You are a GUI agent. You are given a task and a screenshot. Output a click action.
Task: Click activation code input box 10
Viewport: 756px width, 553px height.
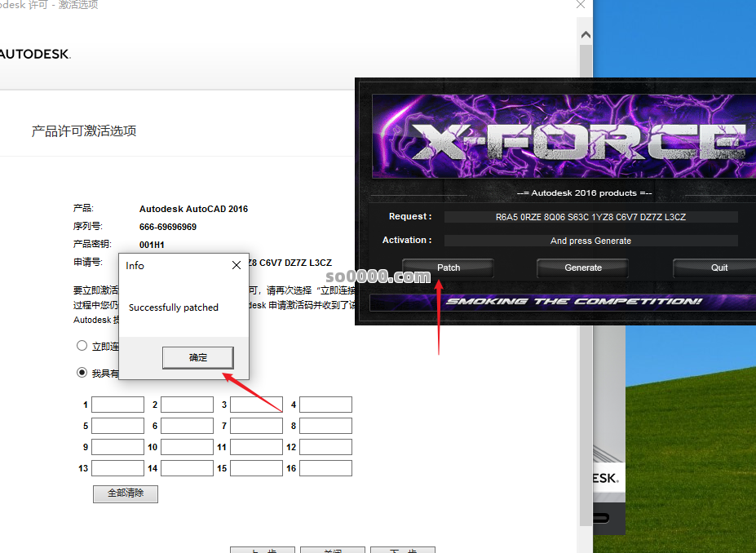point(187,447)
